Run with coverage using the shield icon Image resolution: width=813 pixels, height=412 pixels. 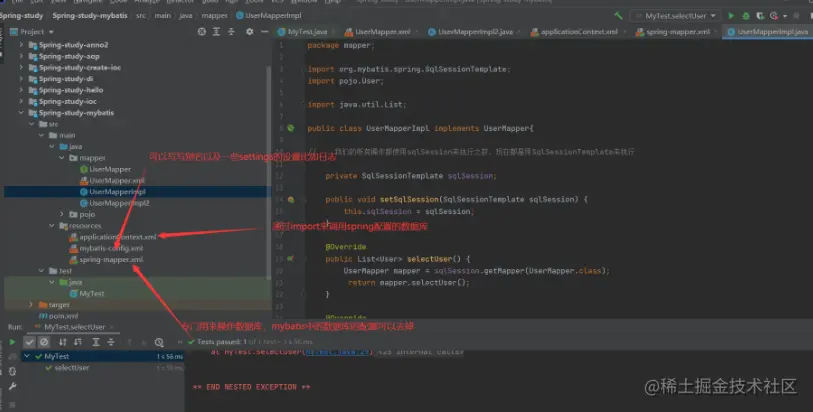coord(760,16)
